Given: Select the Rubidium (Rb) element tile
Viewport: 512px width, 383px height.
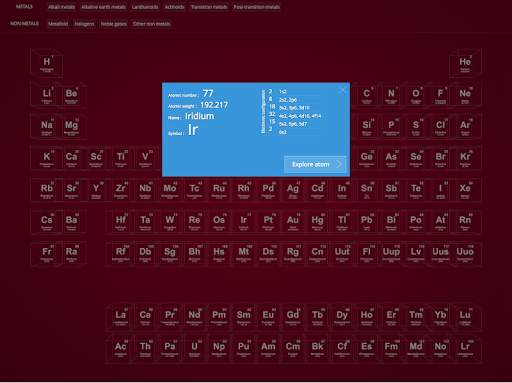Looking at the screenshot, I should pyautogui.click(x=47, y=190).
